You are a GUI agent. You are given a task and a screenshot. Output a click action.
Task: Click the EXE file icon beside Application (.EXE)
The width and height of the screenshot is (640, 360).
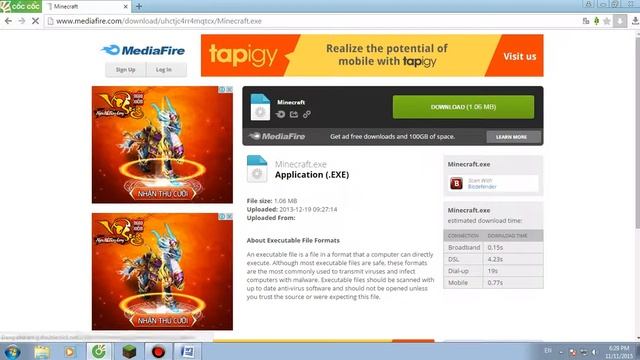[x=257, y=169]
